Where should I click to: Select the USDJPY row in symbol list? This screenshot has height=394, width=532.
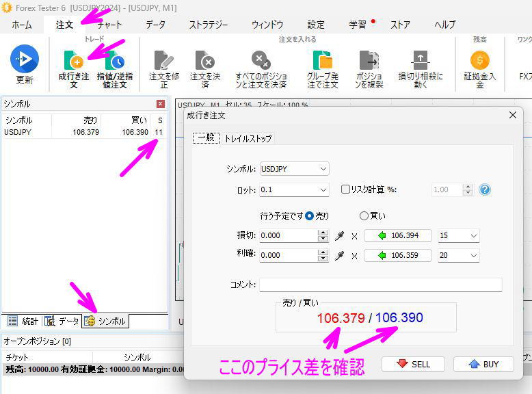84,132
